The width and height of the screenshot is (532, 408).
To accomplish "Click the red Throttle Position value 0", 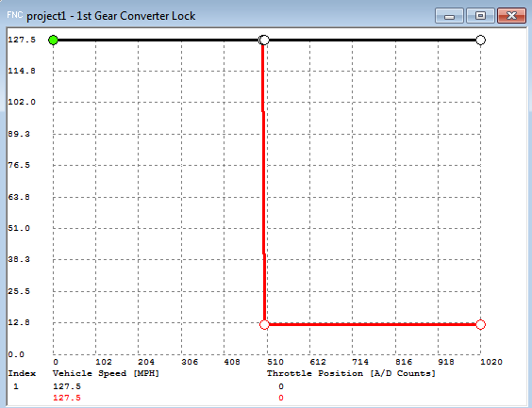I will pos(281,398).
